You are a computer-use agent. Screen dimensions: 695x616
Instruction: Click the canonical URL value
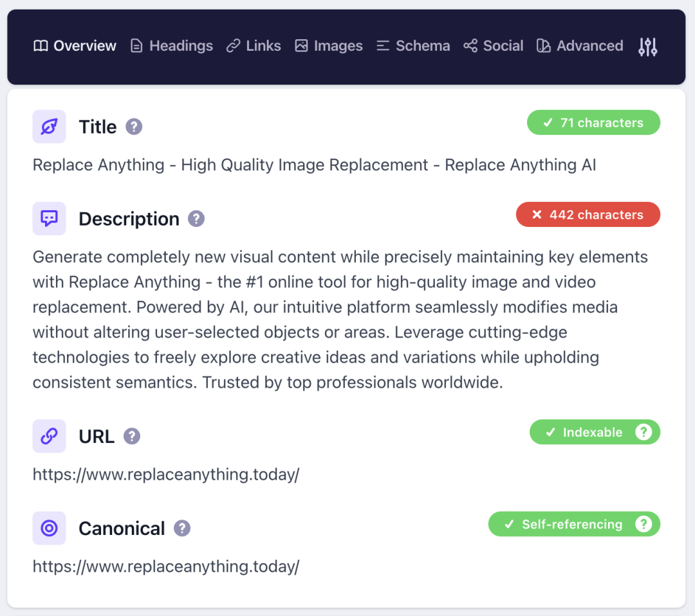166,566
